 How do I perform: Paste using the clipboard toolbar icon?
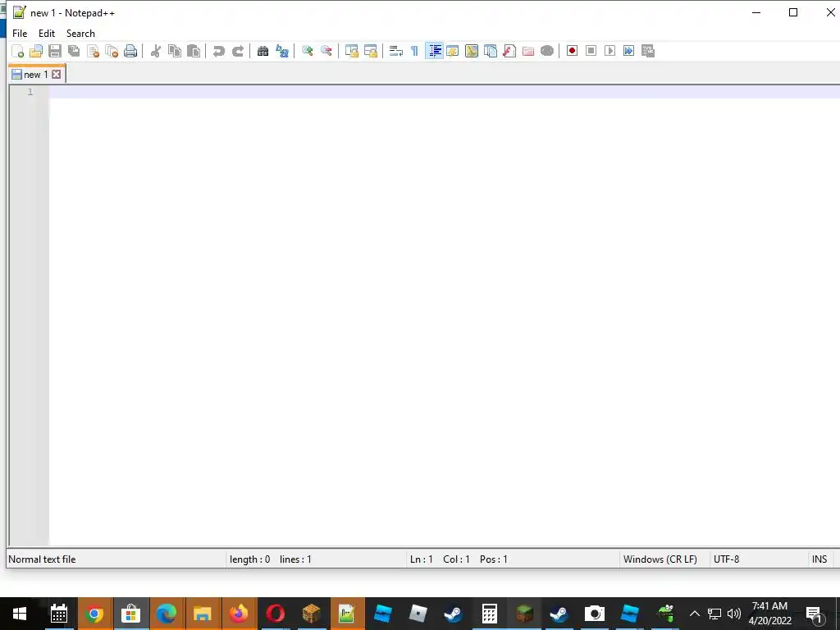pyautogui.click(x=194, y=51)
